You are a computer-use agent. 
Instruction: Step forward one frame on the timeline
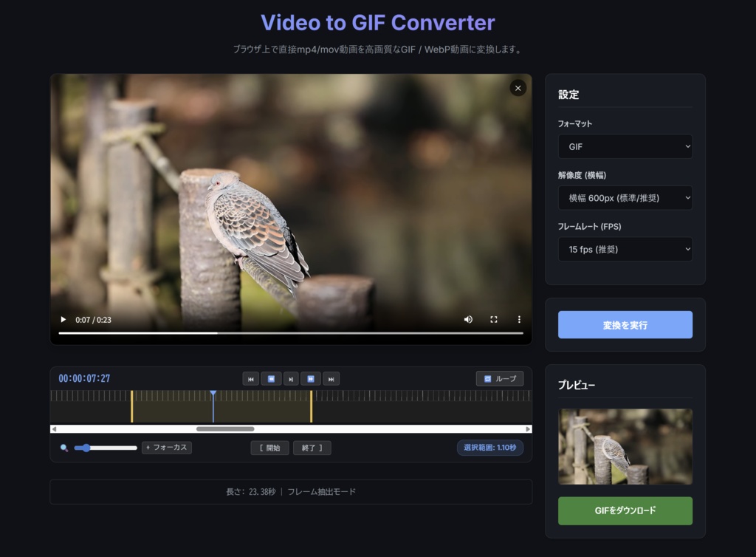coord(311,378)
